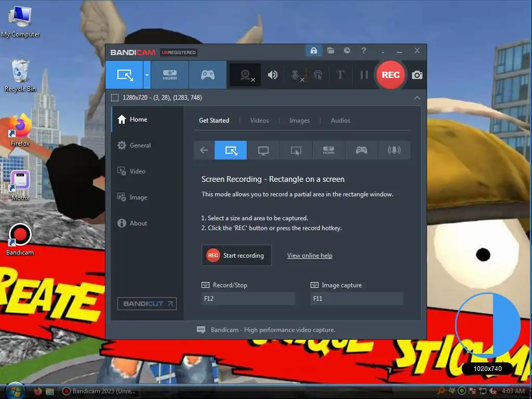
Task: Select Home in the sidebar
Action: [147, 119]
